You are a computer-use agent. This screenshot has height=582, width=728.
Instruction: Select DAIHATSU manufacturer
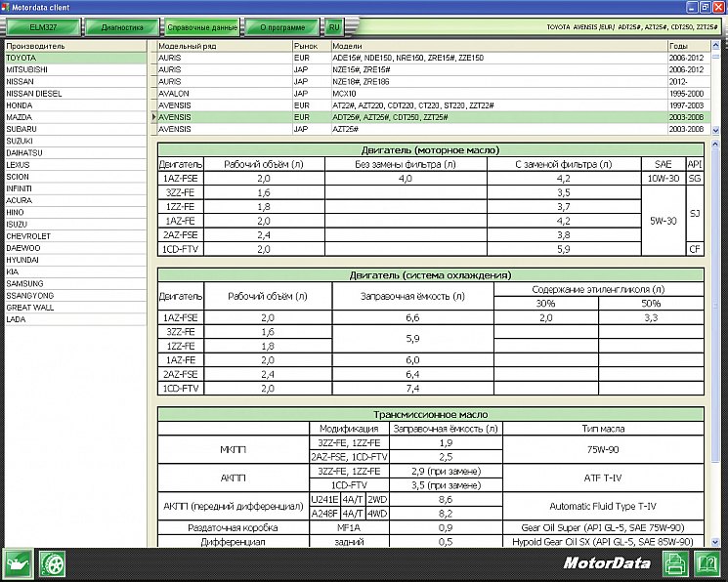[75, 153]
